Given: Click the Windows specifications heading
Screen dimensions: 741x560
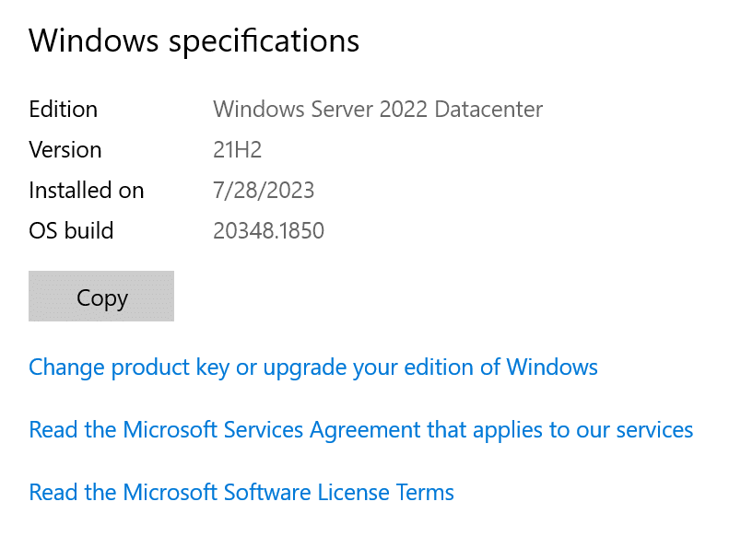Looking at the screenshot, I should 194,41.
